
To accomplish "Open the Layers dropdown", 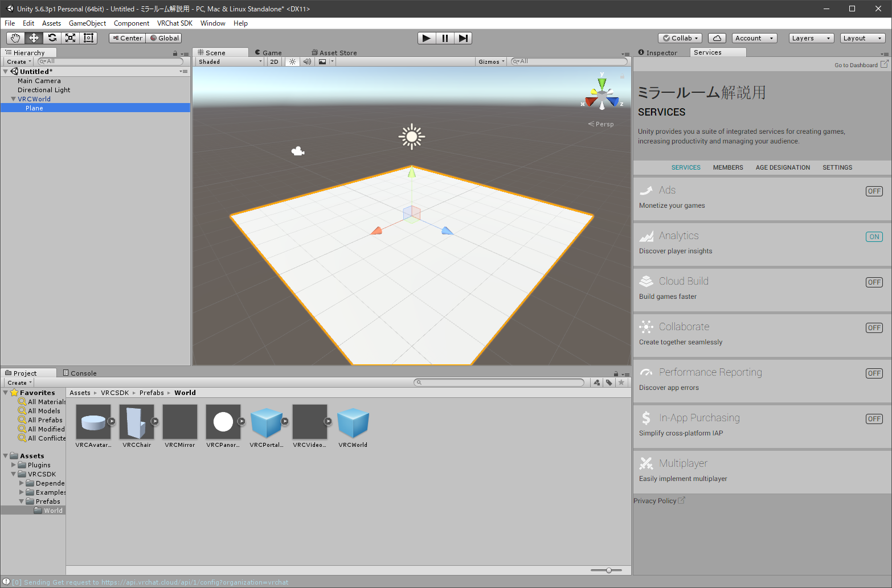I will pos(811,38).
